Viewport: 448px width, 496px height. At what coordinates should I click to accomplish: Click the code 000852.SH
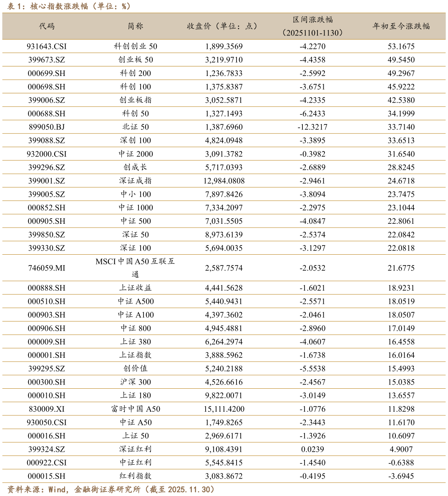coord(47,208)
